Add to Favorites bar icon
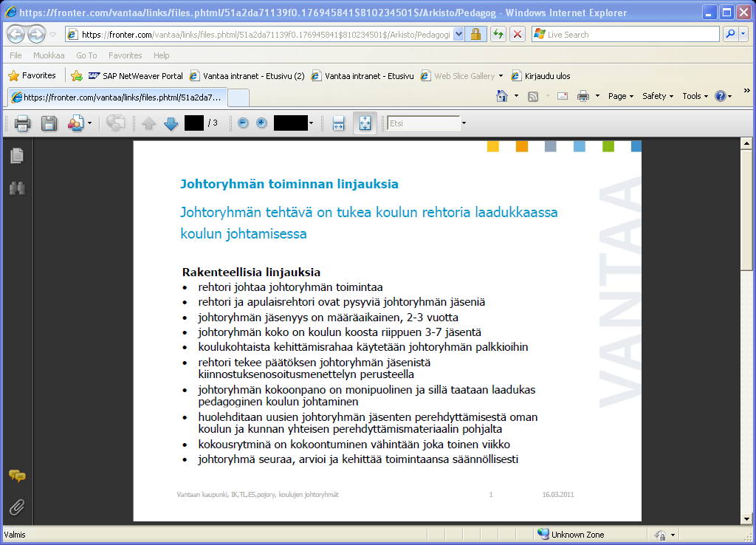This screenshot has width=756, height=545. [76, 76]
